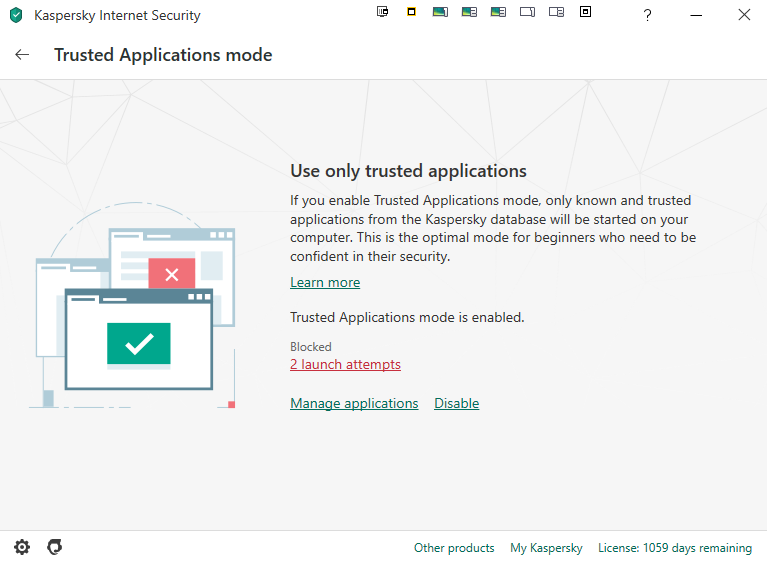The width and height of the screenshot is (767, 561).
Task: Open settings via the gear icon
Action: click(x=22, y=547)
